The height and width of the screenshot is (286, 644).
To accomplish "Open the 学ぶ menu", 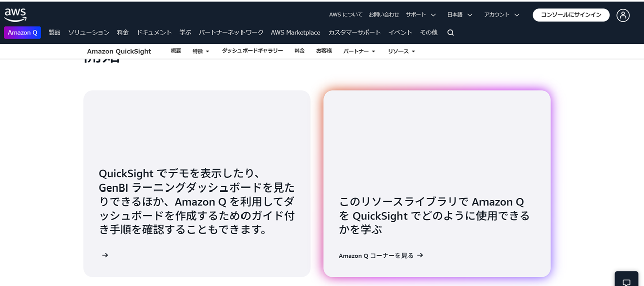I will pyautogui.click(x=185, y=32).
